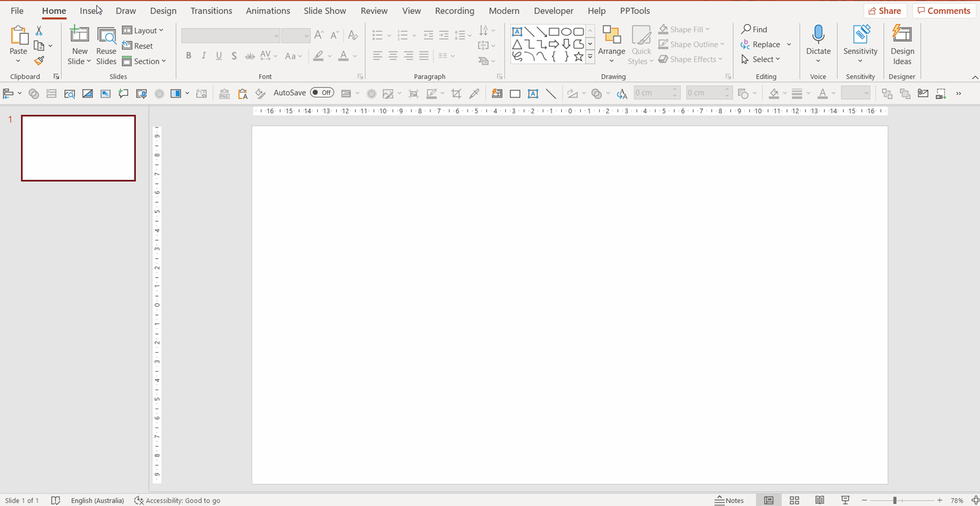Click the Format Painter brush icon
The image size is (980, 506).
[39, 61]
